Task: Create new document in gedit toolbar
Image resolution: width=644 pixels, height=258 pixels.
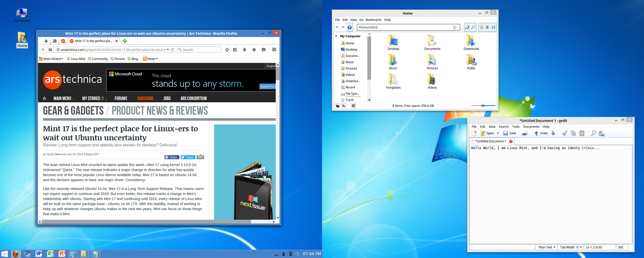Action: [x=474, y=133]
